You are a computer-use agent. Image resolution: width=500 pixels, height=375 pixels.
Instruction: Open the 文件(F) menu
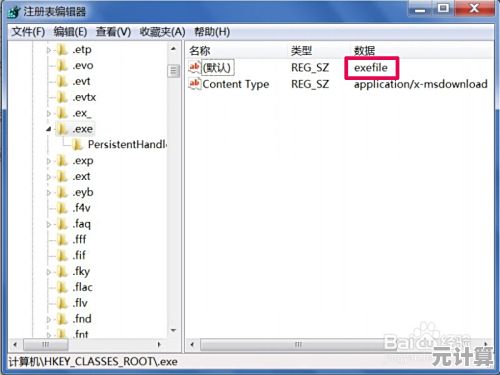[28, 32]
